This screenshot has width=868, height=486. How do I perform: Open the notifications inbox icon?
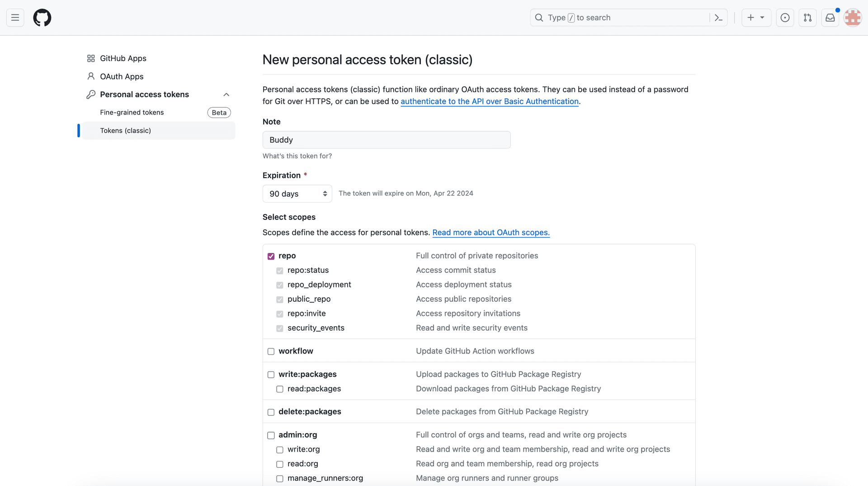(830, 18)
